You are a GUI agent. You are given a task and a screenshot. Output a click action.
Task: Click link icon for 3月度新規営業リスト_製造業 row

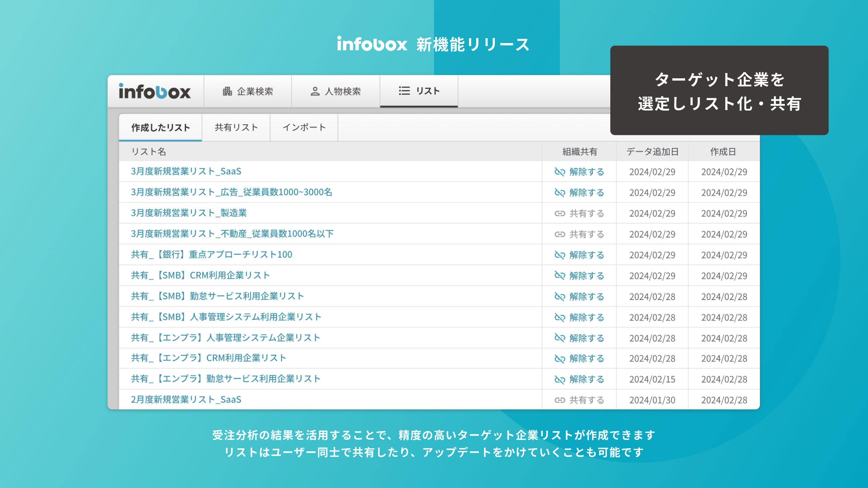click(559, 214)
